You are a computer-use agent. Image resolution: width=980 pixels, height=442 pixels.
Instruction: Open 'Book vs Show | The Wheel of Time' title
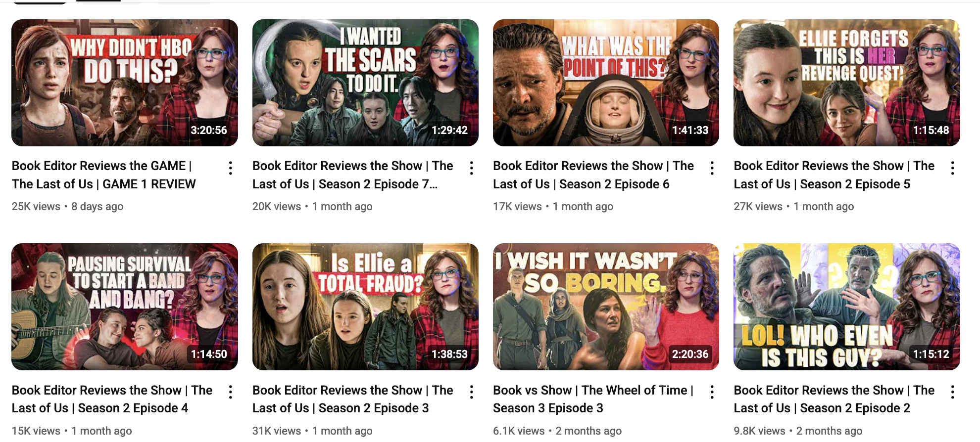[593, 399]
